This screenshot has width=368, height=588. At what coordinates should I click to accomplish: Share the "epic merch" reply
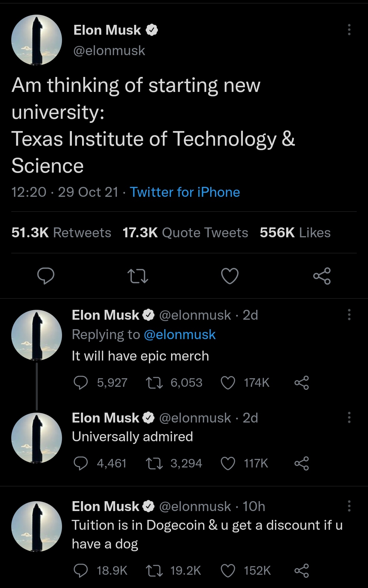302,383
